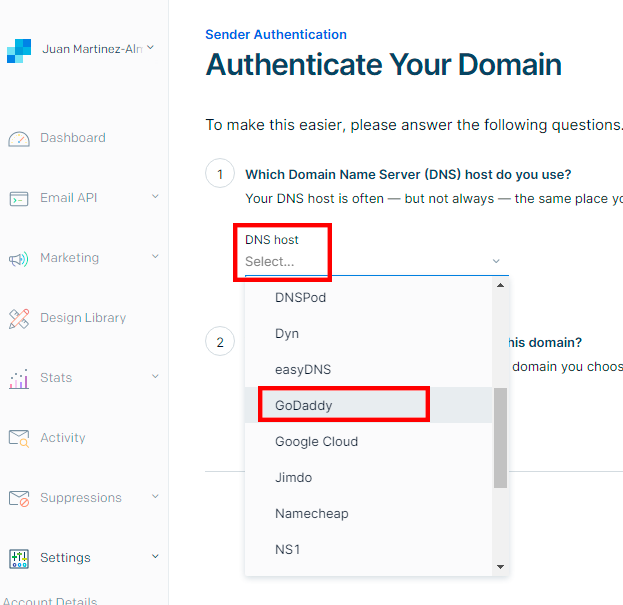The image size is (623, 605).
Task: Select GoDaddy from DNS host list
Action: (x=304, y=405)
